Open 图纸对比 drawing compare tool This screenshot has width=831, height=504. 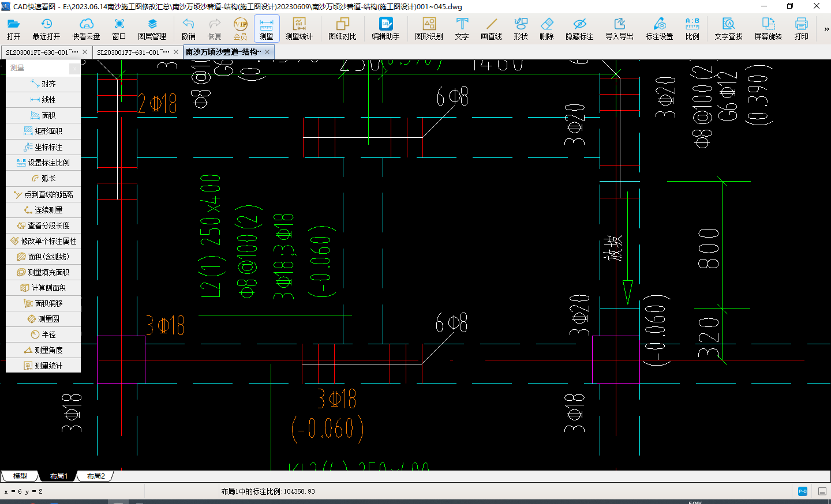342,29
